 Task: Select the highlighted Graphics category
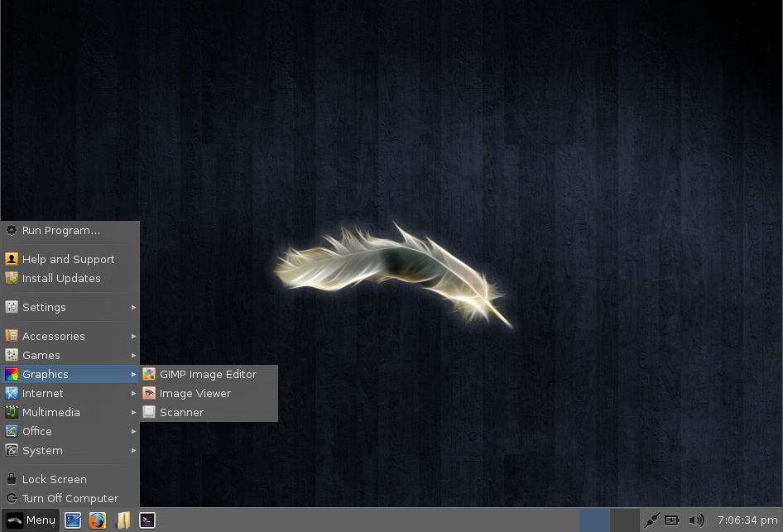click(70, 374)
